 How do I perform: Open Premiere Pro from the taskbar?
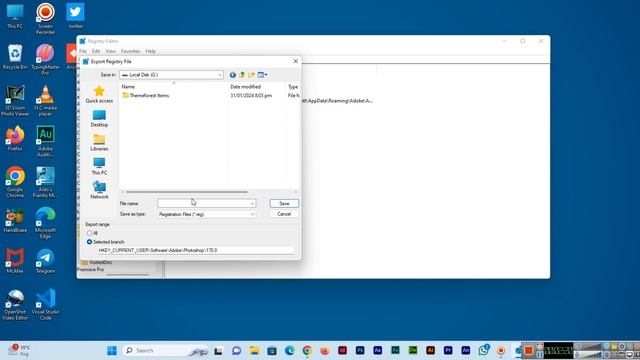(448, 350)
